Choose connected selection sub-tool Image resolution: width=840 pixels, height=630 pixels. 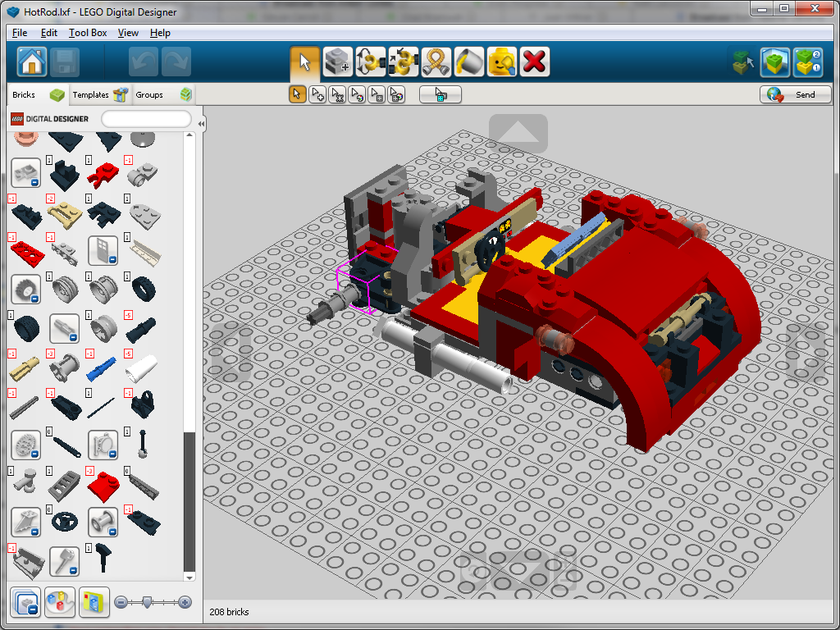point(337,95)
